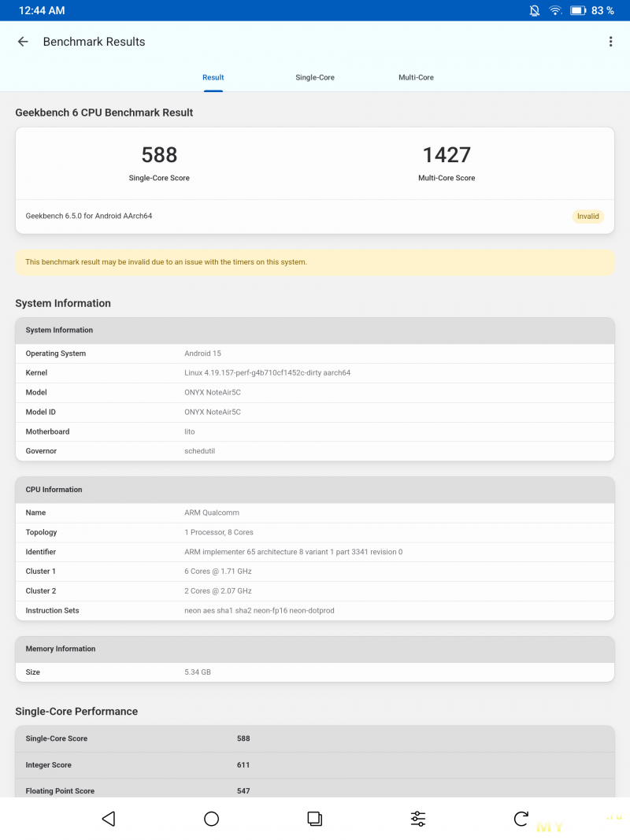
Task: Select the Result tab
Action: [x=213, y=77]
